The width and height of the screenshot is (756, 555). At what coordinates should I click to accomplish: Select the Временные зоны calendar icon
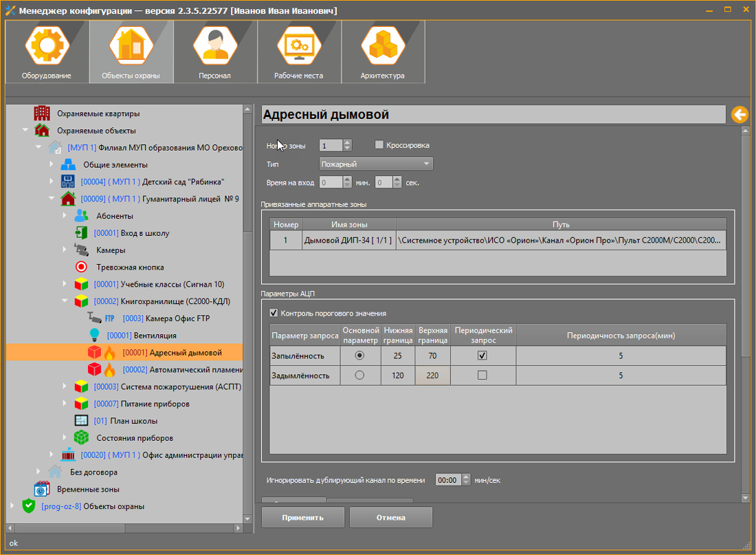(x=42, y=489)
